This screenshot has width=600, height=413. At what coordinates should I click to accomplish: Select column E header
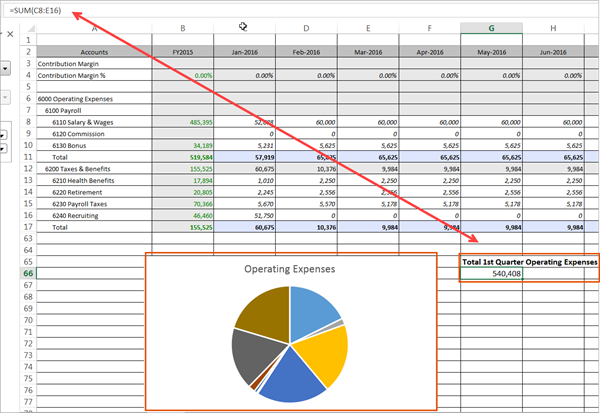368,28
